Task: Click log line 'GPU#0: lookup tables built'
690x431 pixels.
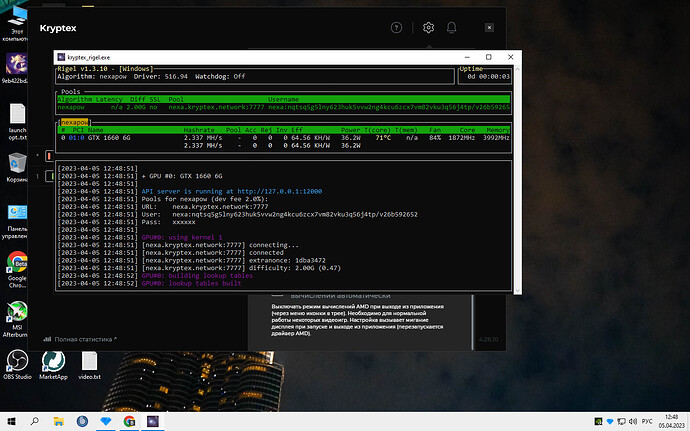Action: (191, 284)
